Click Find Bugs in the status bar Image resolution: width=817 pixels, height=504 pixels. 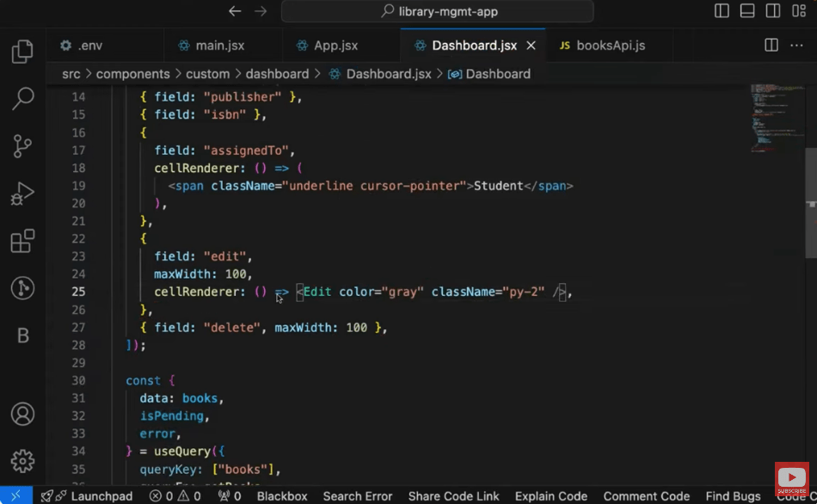pyautogui.click(x=733, y=496)
